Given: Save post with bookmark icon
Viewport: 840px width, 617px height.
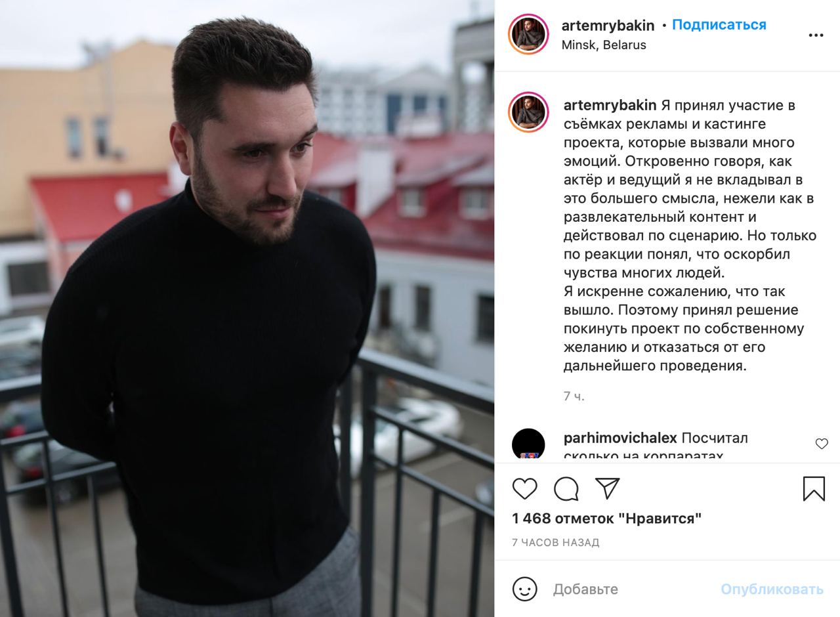Looking at the screenshot, I should coord(814,489).
